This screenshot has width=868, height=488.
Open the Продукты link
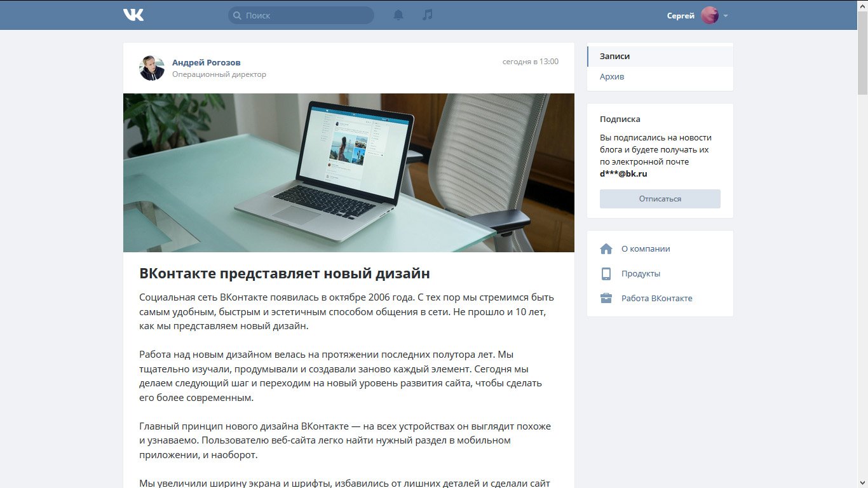pyautogui.click(x=641, y=274)
